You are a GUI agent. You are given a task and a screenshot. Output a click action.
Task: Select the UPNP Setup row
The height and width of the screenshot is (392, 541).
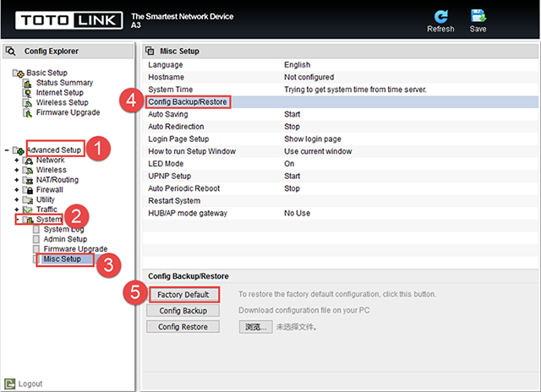pos(340,177)
